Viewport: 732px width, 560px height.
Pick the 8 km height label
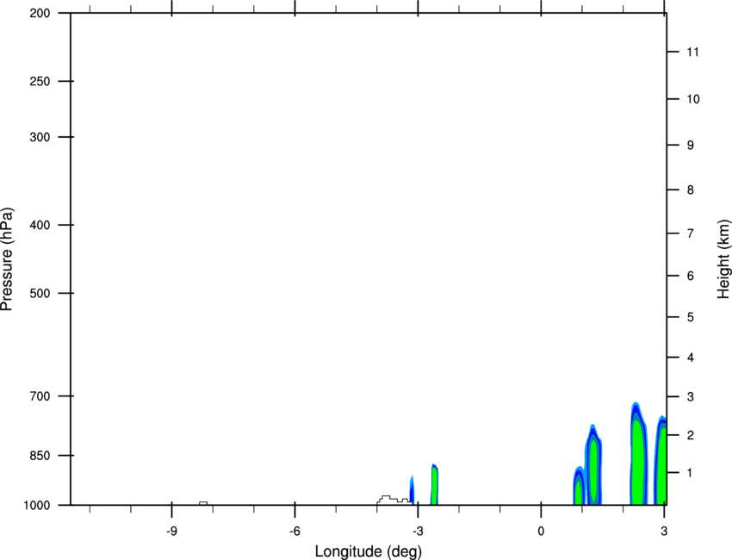(x=690, y=190)
